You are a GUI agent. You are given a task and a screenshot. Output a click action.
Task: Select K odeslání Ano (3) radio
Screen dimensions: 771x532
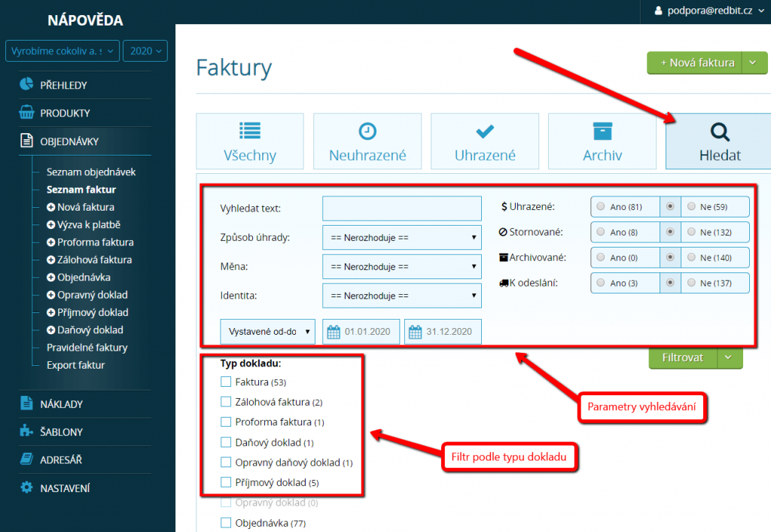click(600, 282)
